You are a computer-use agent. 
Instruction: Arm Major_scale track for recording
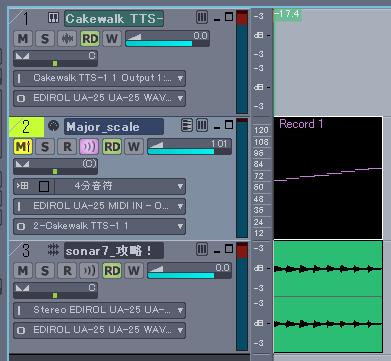pyautogui.click(x=67, y=147)
